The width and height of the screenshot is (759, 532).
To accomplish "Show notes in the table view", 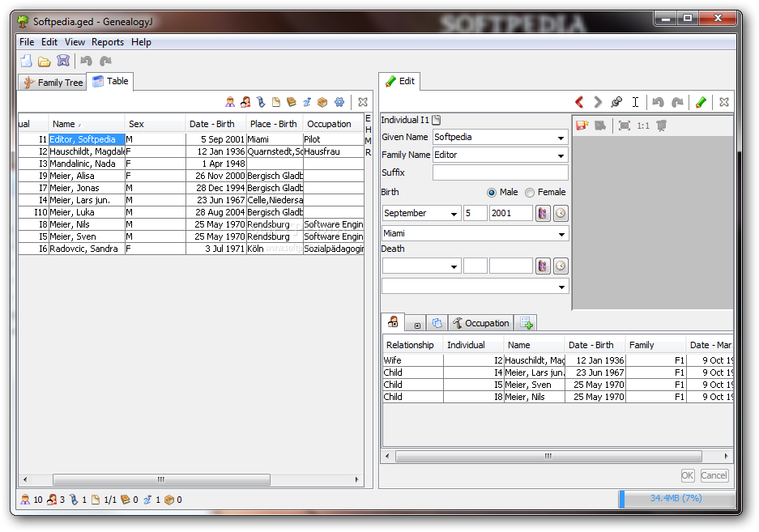I will 276,102.
